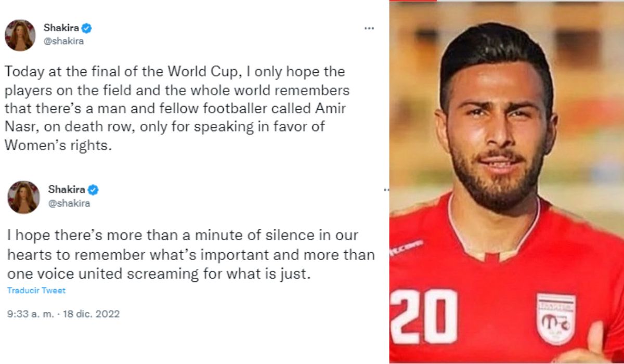
Task: Click the Traducir Tweet link
Action: (x=36, y=291)
